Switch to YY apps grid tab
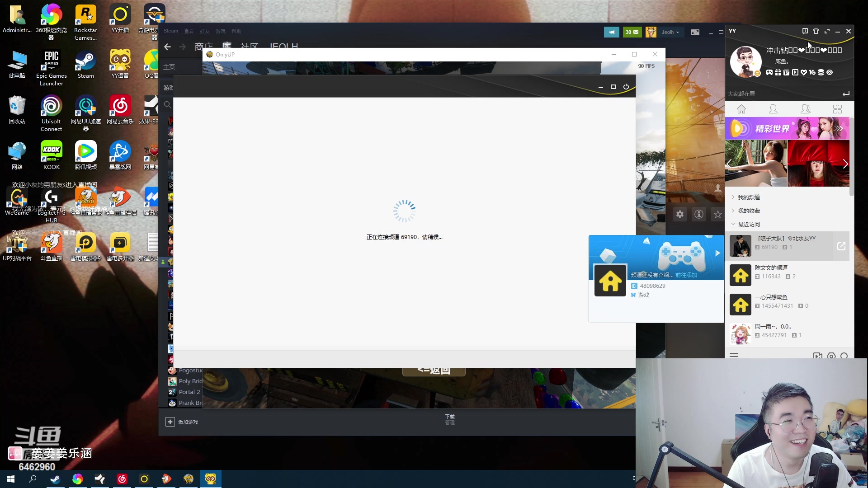 (x=837, y=109)
